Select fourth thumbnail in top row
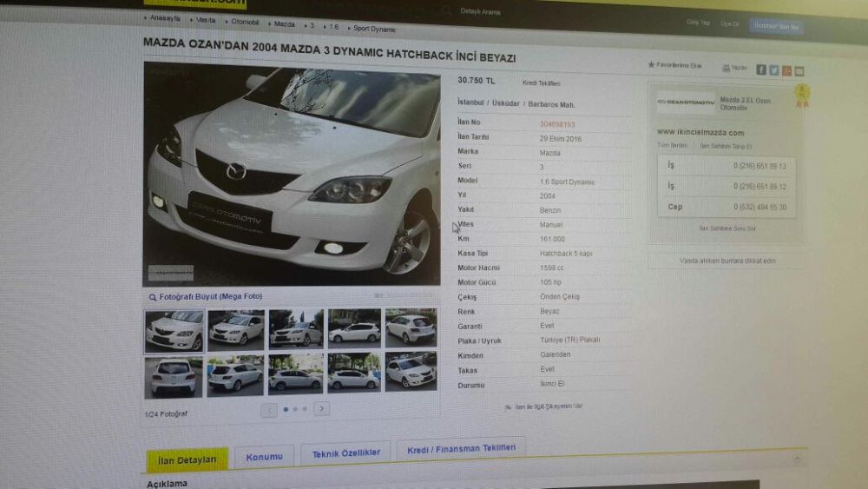The width and height of the screenshot is (868, 489). tap(354, 328)
